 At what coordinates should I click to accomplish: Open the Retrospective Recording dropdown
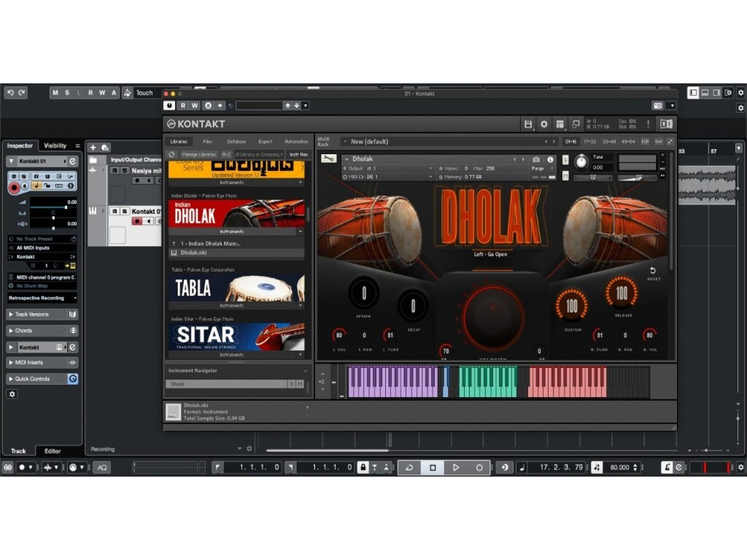coord(42,298)
